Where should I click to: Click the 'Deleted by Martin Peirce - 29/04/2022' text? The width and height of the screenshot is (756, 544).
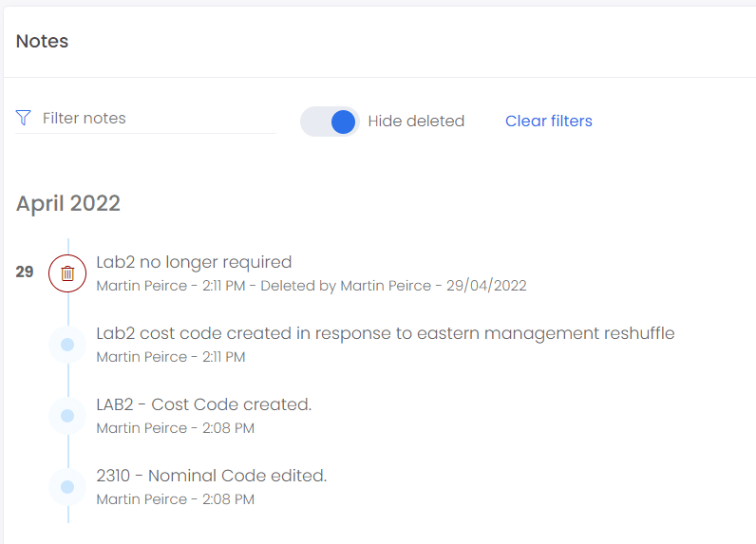tap(393, 286)
